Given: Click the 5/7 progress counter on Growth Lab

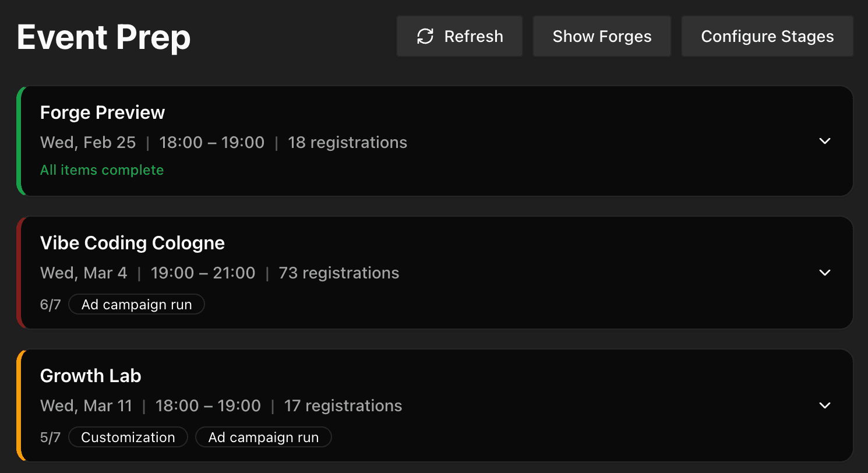Looking at the screenshot, I should coord(50,437).
